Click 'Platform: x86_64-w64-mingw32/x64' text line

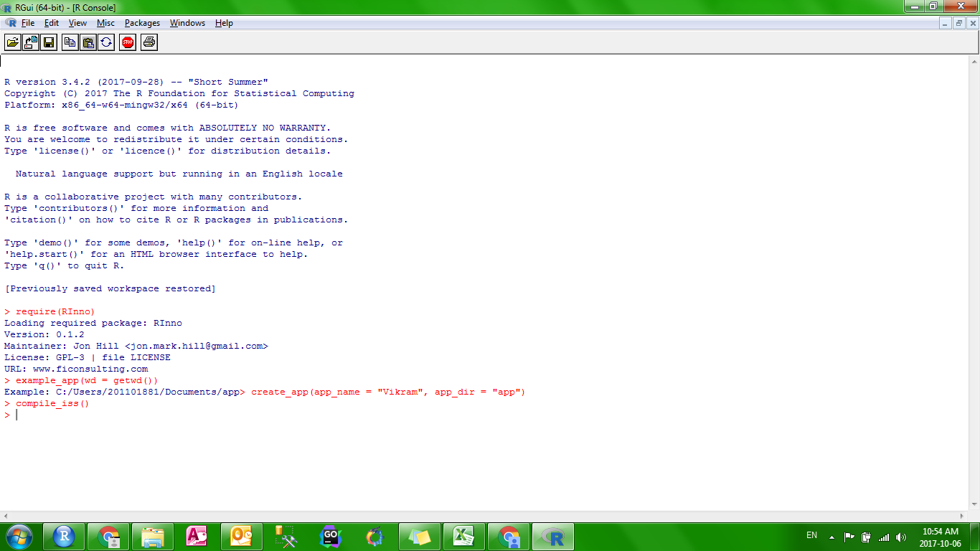pyautogui.click(x=121, y=105)
